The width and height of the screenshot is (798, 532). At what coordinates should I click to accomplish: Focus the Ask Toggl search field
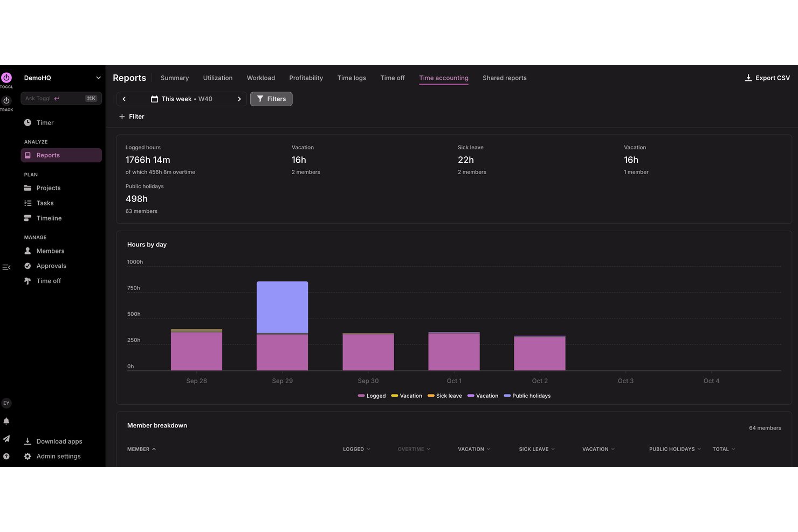coord(61,99)
